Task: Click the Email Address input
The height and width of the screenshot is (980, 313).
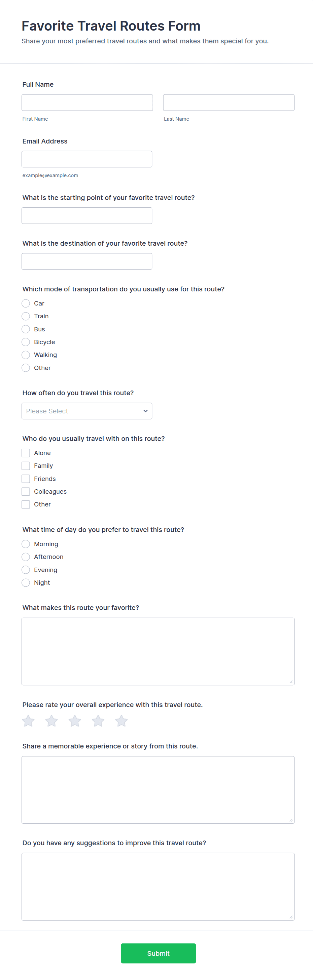Action: (x=87, y=159)
